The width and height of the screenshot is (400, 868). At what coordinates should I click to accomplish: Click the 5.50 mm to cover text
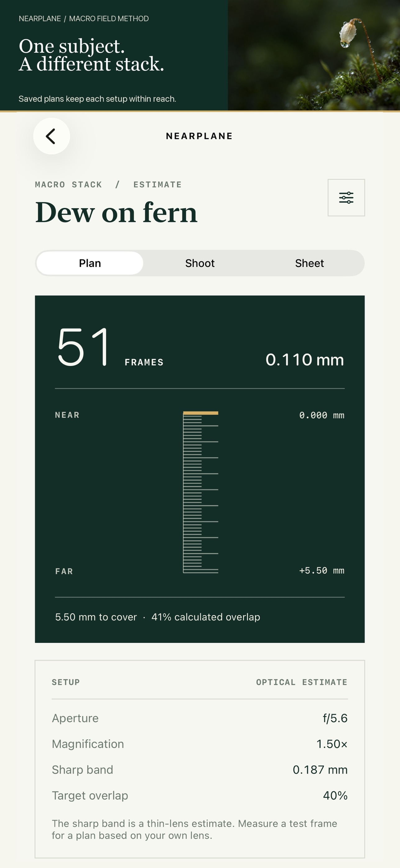click(96, 617)
